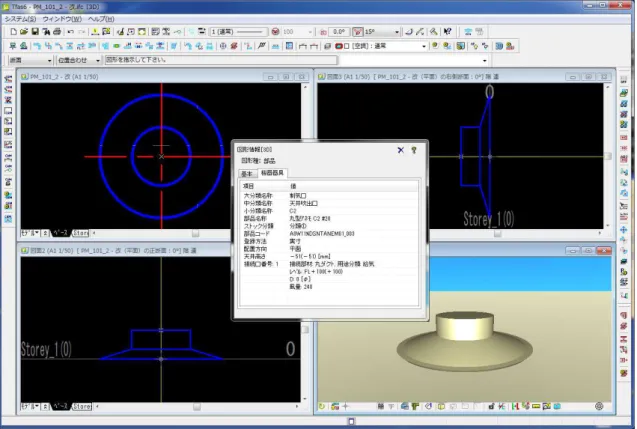The image size is (637, 429).
Task: Click the 0.0° angle input field
Action: pyautogui.click(x=338, y=32)
